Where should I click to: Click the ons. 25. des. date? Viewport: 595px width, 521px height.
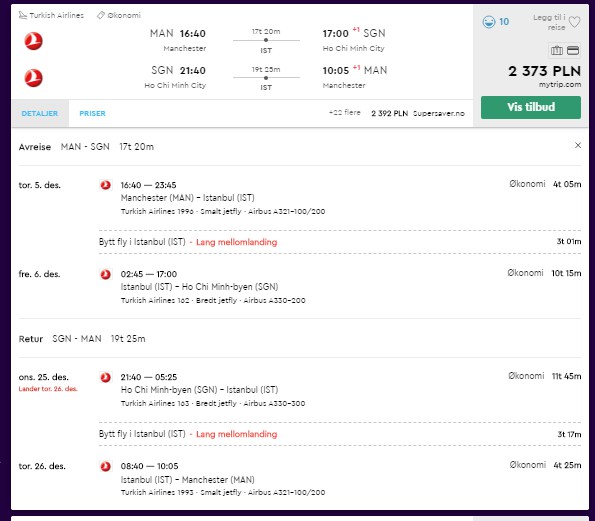[x=44, y=377]
